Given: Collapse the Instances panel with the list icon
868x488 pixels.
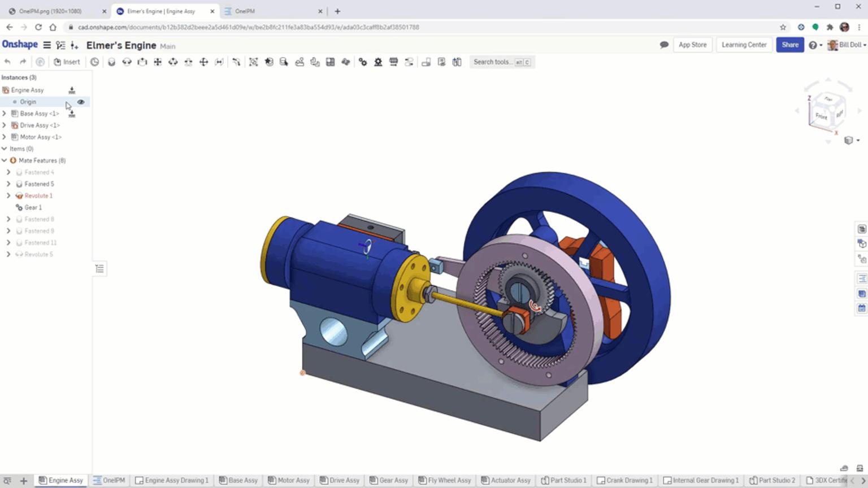Looking at the screenshot, I should [100, 268].
